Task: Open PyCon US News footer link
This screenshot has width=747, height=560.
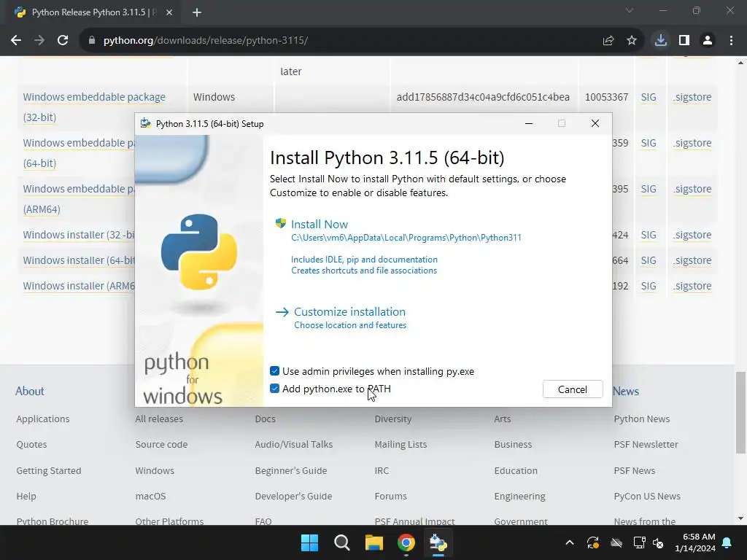Action: pos(647,496)
